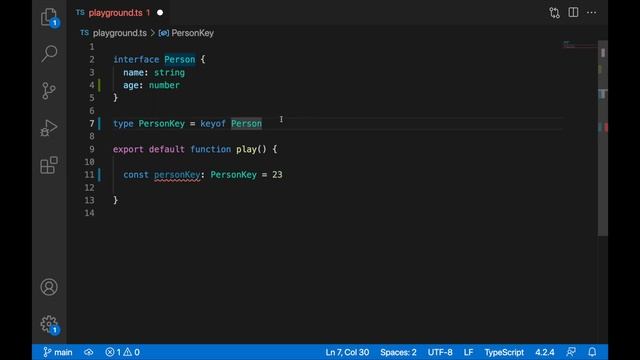Change indentation via Spaces: 2

[x=398, y=352]
